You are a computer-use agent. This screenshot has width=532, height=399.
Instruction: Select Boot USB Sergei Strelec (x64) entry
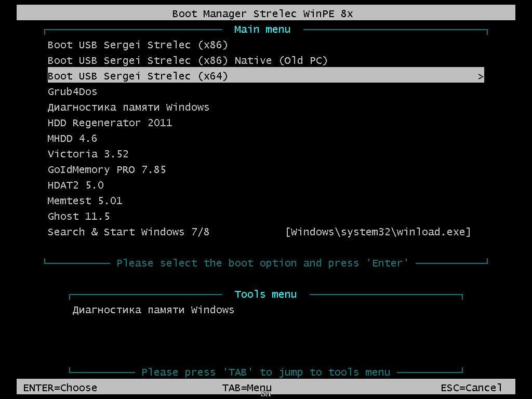click(265, 76)
